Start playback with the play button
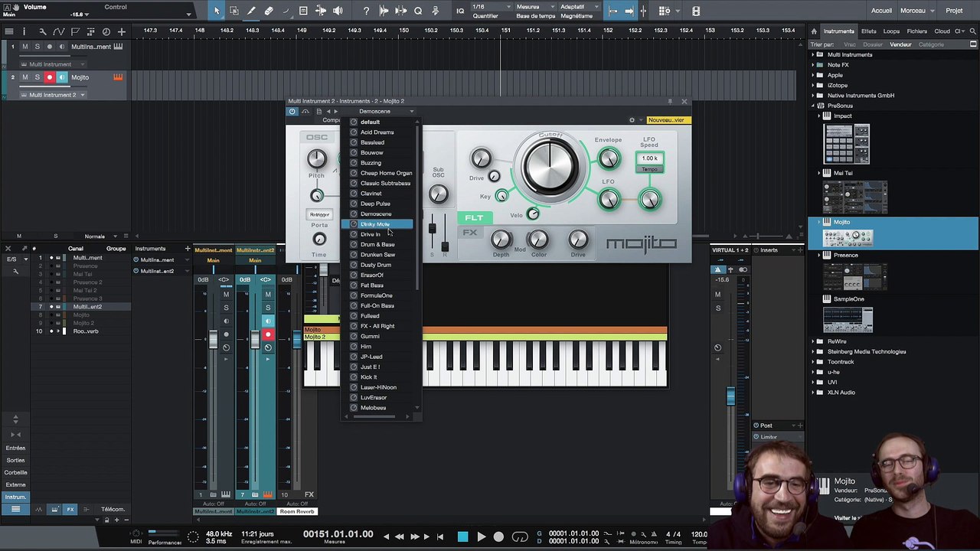Image resolution: width=980 pixels, height=551 pixels. pos(481,537)
